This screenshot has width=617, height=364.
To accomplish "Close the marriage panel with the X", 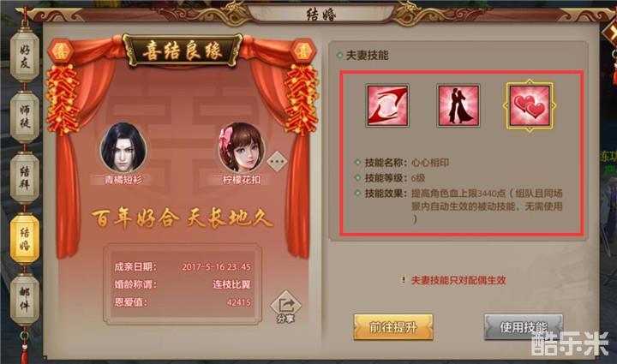I will pos(610,32).
